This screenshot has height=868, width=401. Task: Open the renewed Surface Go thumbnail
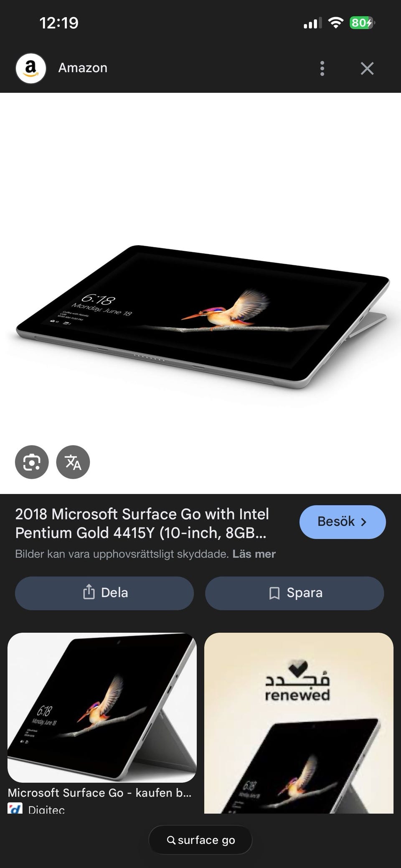(x=299, y=723)
